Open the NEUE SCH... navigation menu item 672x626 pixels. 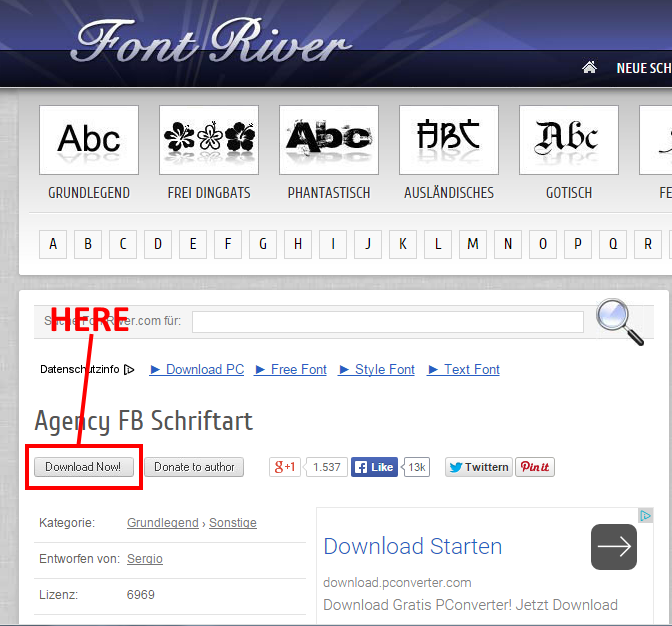pyautogui.click(x=644, y=68)
